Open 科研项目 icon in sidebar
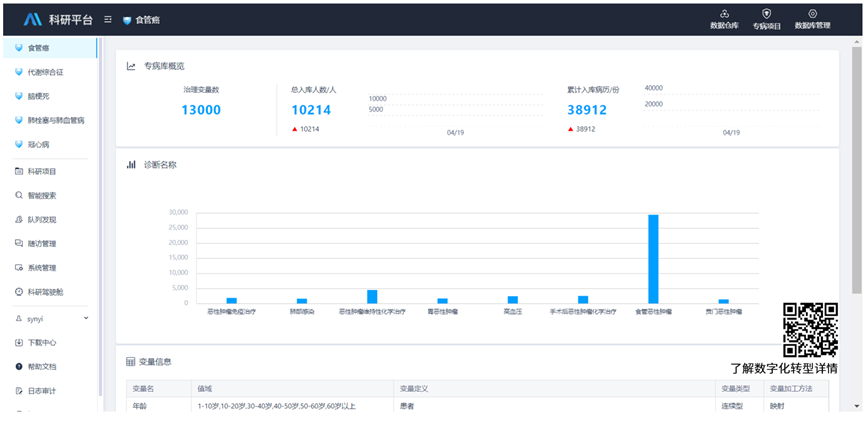 19,171
